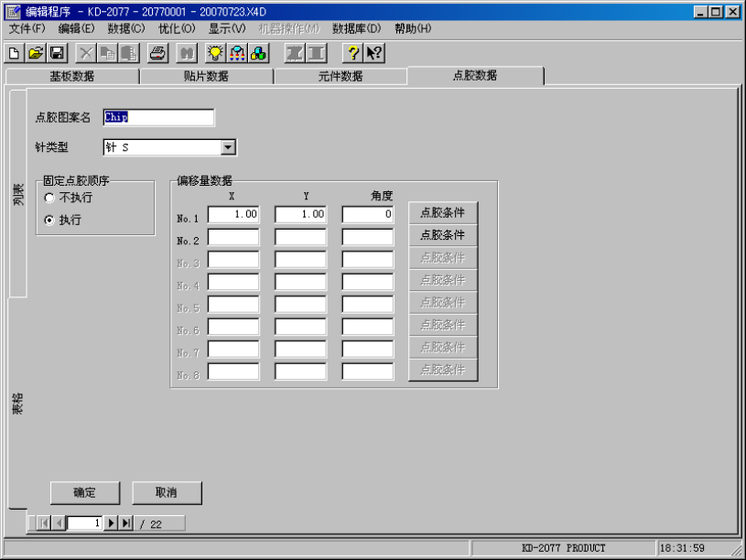The width and height of the screenshot is (746, 560).
Task: Open the 针类型 dropdown arrow
Action: tap(228, 147)
